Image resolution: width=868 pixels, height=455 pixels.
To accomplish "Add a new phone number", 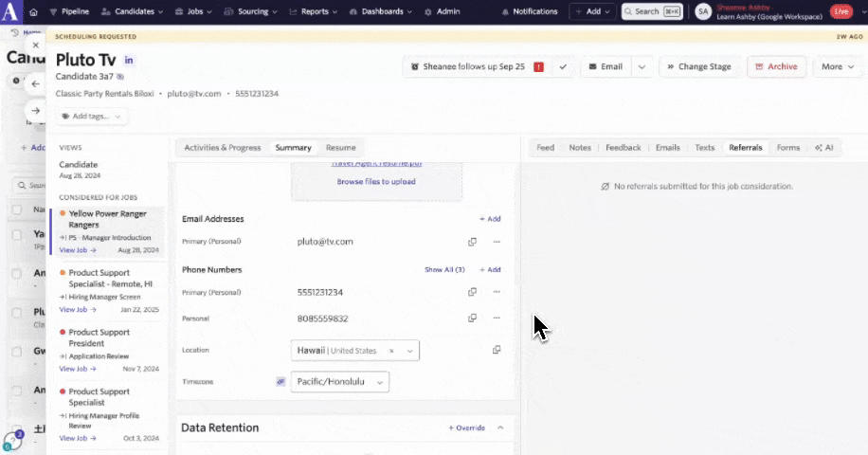I will [x=490, y=269].
